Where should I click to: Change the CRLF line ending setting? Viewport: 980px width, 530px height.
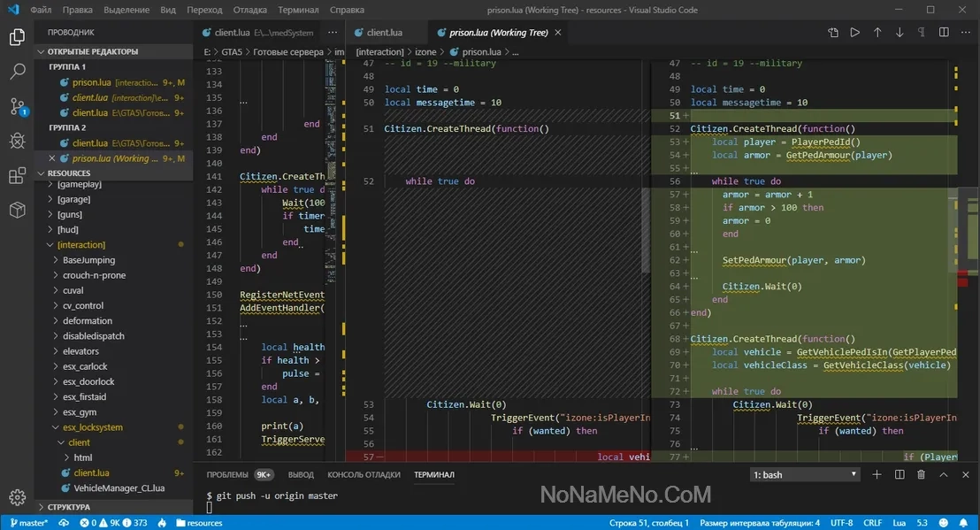[x=872, y=523]
